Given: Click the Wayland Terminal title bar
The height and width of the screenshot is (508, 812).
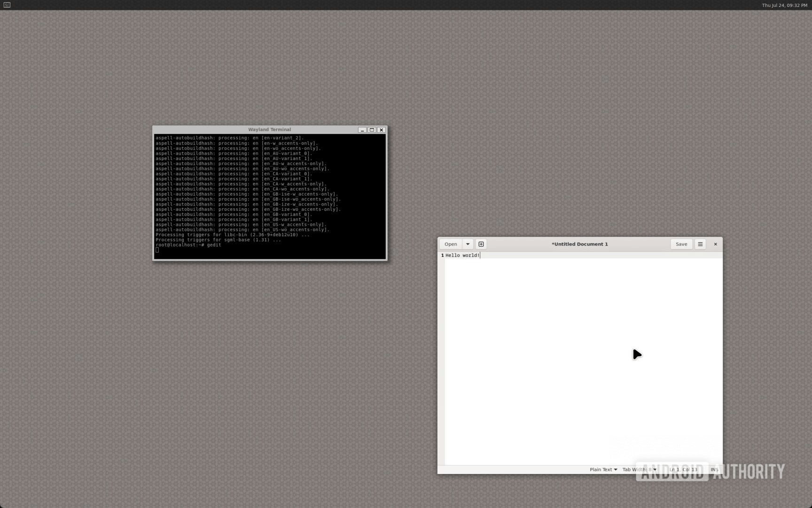Looking at the screenshot, I should 269,129.
